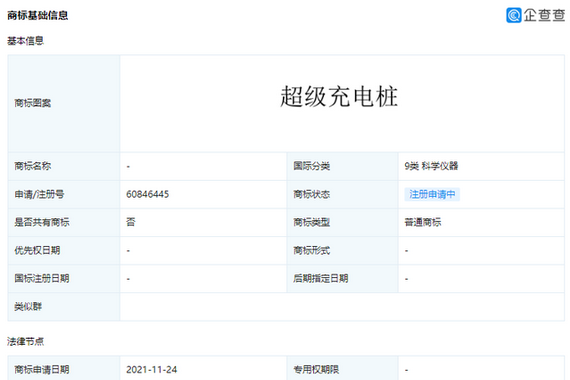This screenshot has width=570, height=380.
Task: Click the 类似群 label cell
Action: point(64,307)
